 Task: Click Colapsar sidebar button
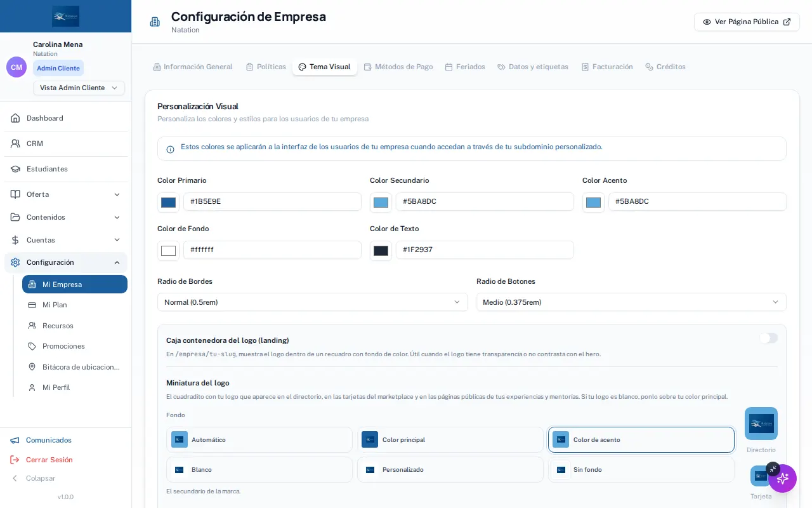(34, 478)
